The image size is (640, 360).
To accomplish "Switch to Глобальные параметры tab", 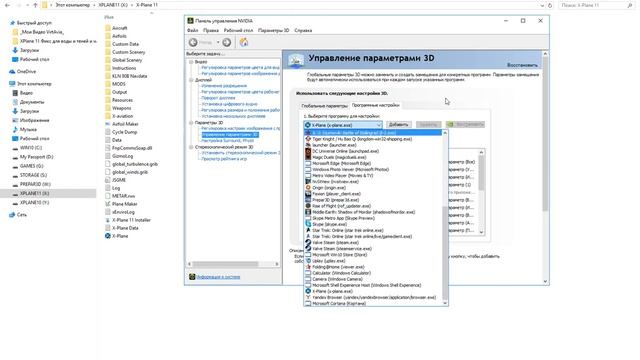I will (x=324, y=106).
